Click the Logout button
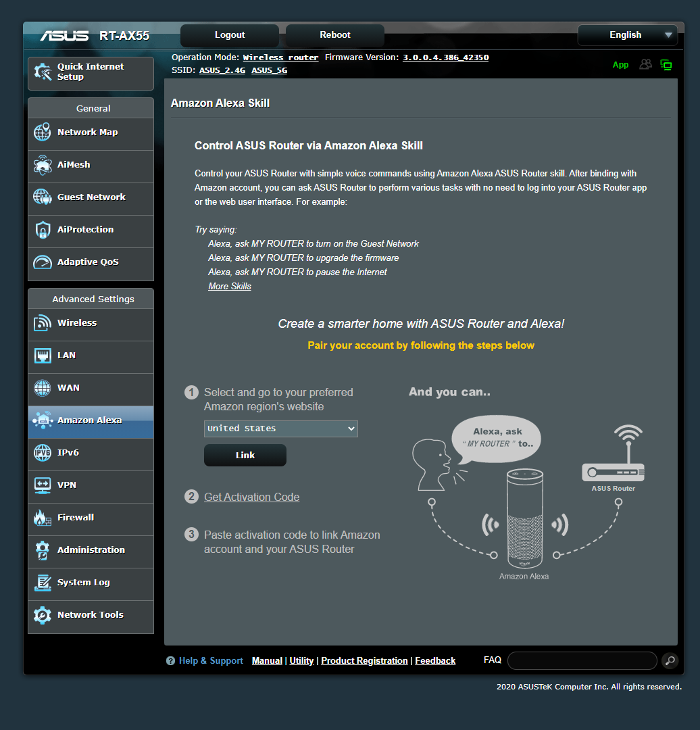This screenshot has height=730, width=700. click(x=230, y=35)
